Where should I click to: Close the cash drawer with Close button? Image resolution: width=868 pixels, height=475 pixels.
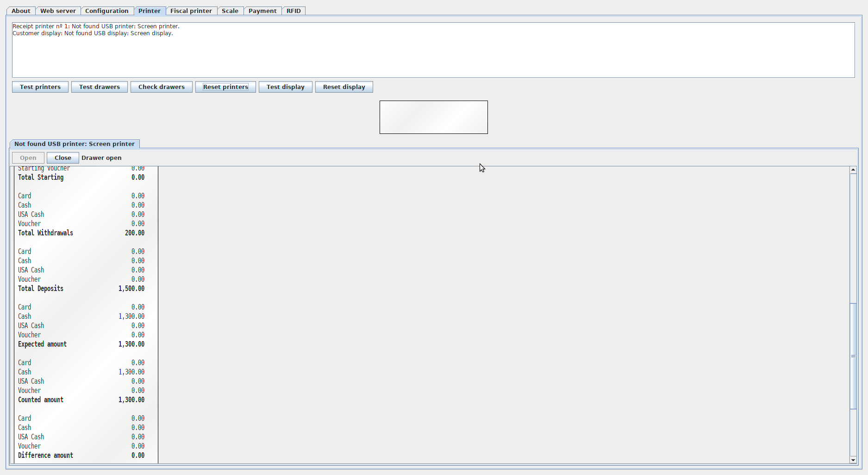[x=63, y=158]
